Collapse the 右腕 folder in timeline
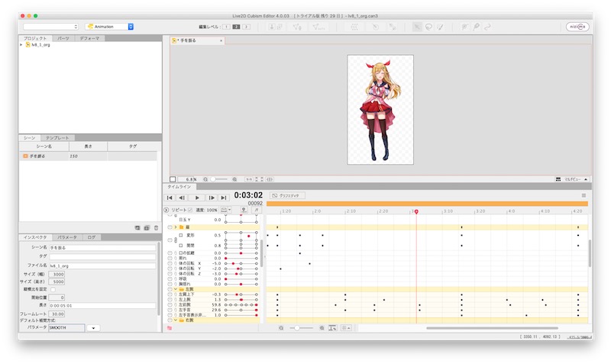The height and width of the screenshot is (364, 611). click(176, 320)
